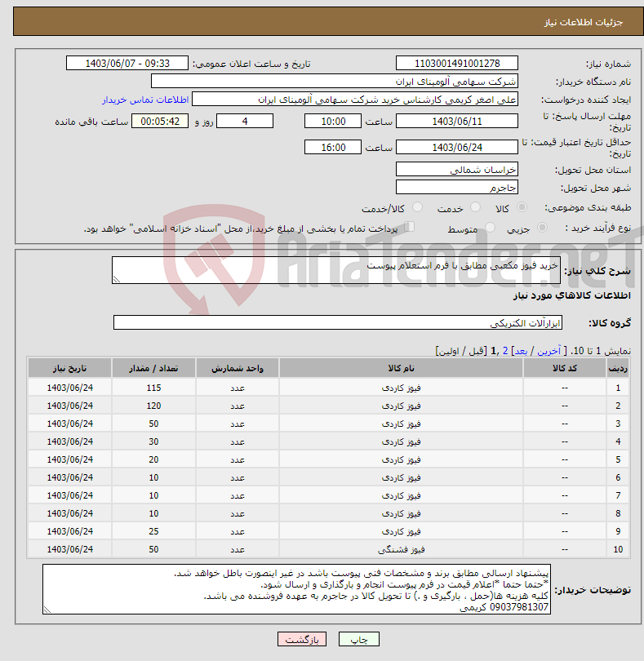Viewport: 644px width, 661px height.
Task: Select the خدمت radio button
Action: click(x=475, y=207)
